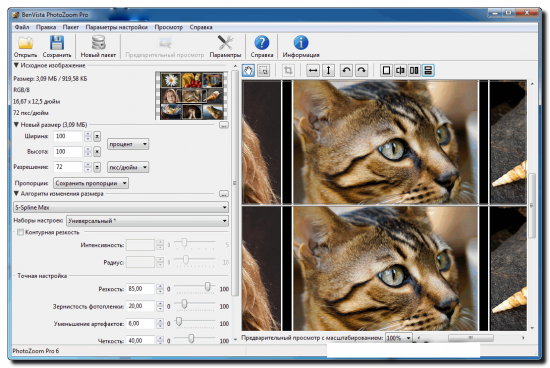Open the Файл menu
The width and height of the screenshot is (550, 368).
pyautogui.click(x=22, y=27)
